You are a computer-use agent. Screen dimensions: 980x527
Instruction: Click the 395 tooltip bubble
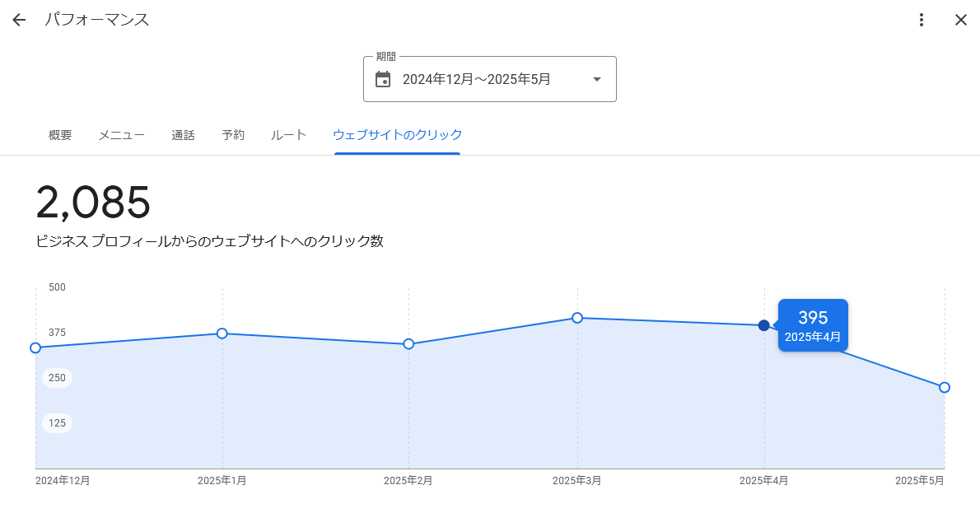click(x=813, y=325)
